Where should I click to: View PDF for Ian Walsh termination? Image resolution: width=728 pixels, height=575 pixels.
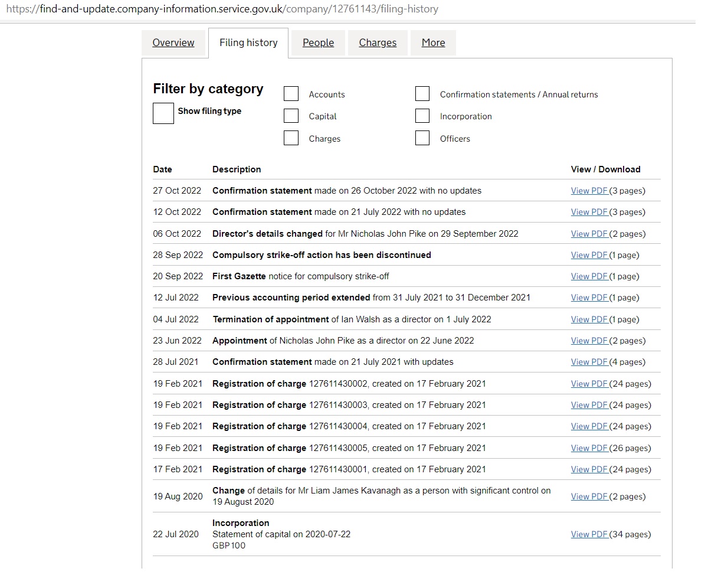[x=589, y=319]
